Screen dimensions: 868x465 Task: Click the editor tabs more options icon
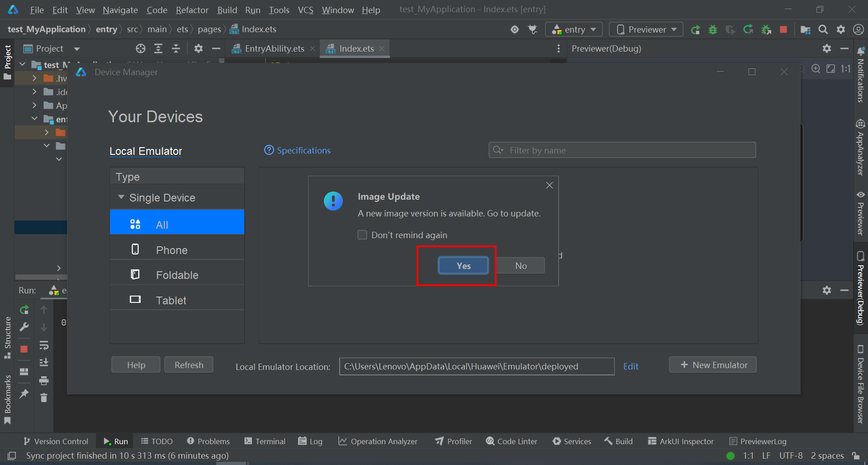559,48
